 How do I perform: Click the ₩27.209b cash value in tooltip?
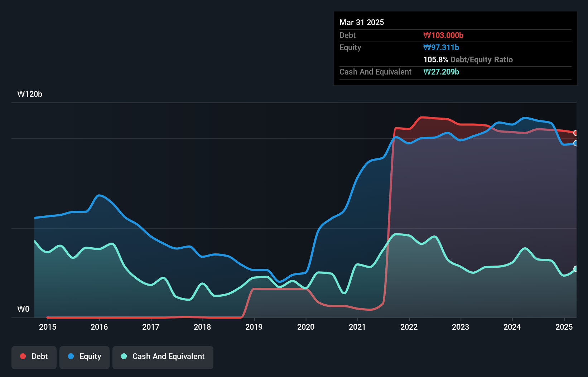(x=441, y=72)
